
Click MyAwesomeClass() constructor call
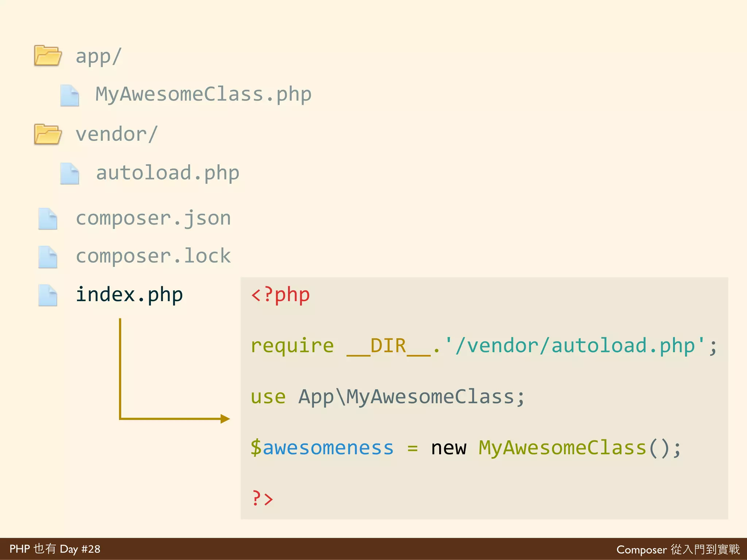pyautogui.click(x=574, y=448)
